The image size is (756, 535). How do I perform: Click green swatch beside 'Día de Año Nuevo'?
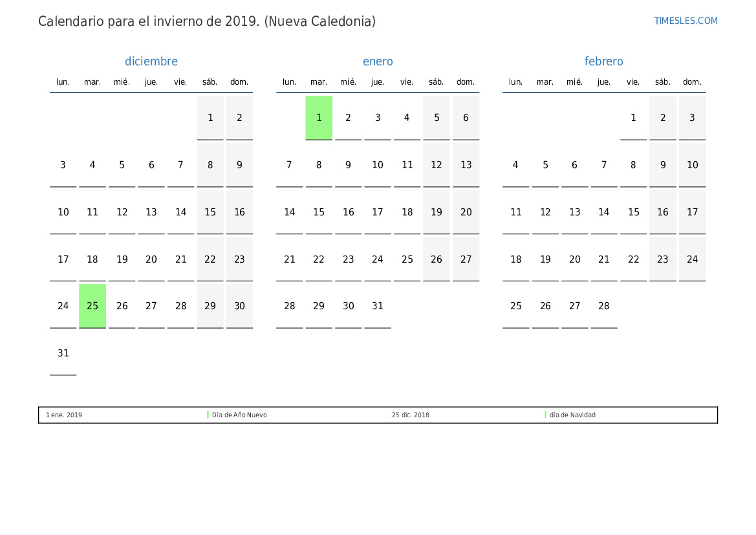pos(208,415)
